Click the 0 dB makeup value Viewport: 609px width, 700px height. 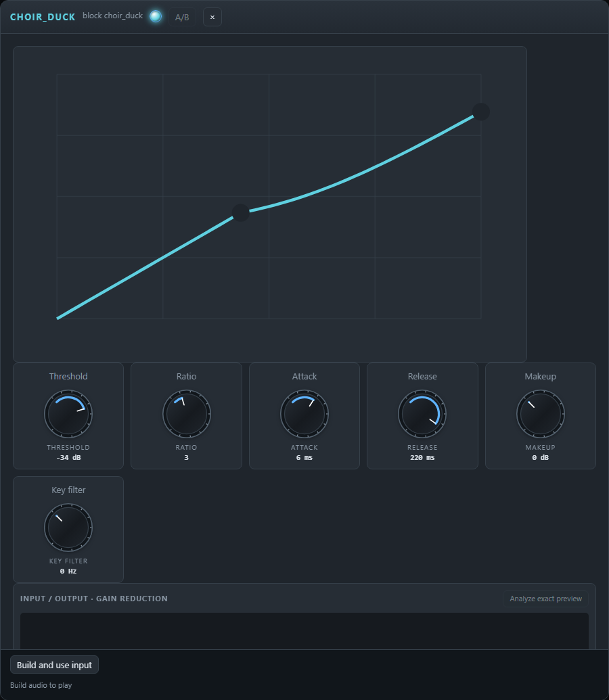point(540,458)
